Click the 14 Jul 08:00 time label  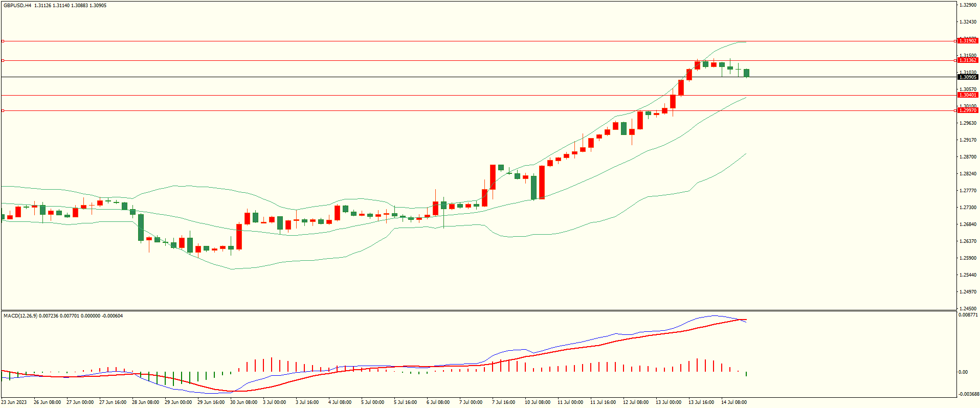point(734,402)
